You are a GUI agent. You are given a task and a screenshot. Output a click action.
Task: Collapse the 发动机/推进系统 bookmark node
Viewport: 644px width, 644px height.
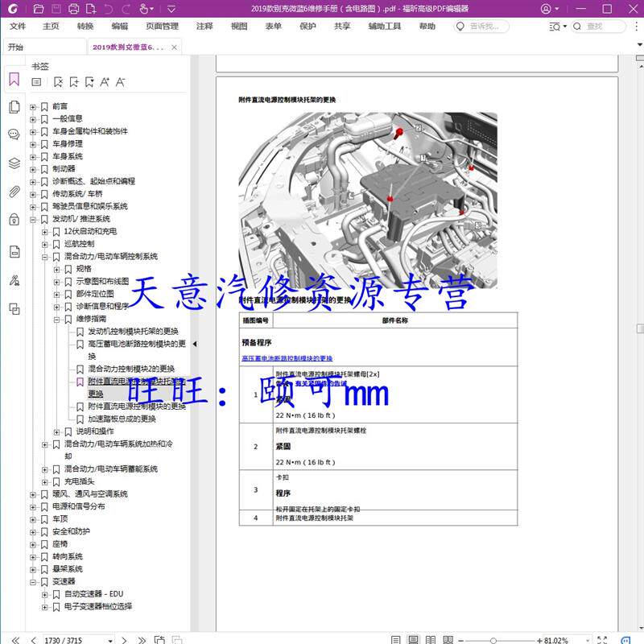pos(33,220)
